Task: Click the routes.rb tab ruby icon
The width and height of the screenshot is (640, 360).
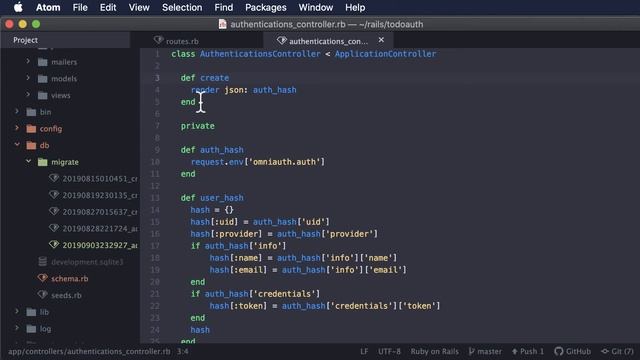Action: tap(158, 40)
